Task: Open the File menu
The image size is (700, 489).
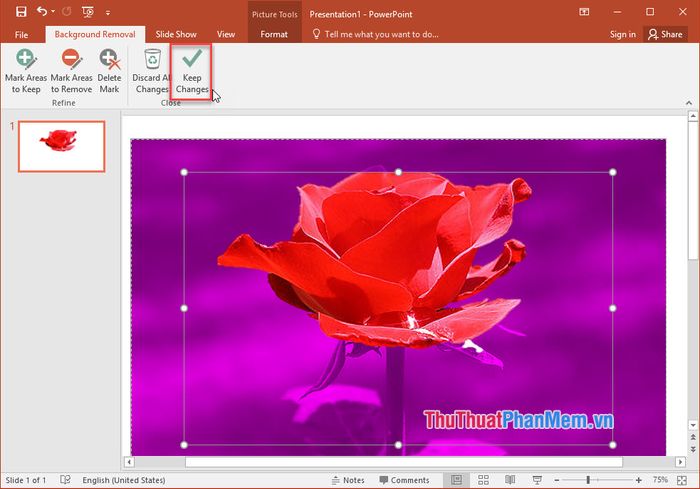Action: 21,34
